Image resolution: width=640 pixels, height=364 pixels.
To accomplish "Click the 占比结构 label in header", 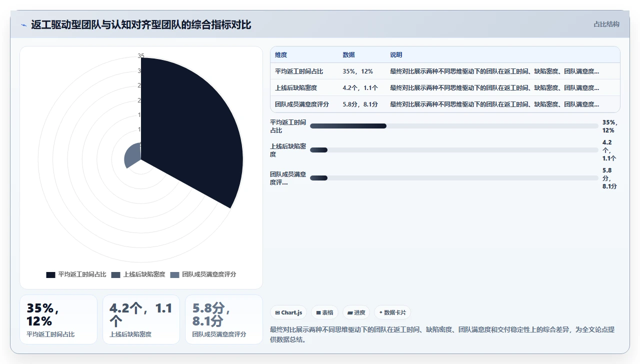I will pos(606,24).
